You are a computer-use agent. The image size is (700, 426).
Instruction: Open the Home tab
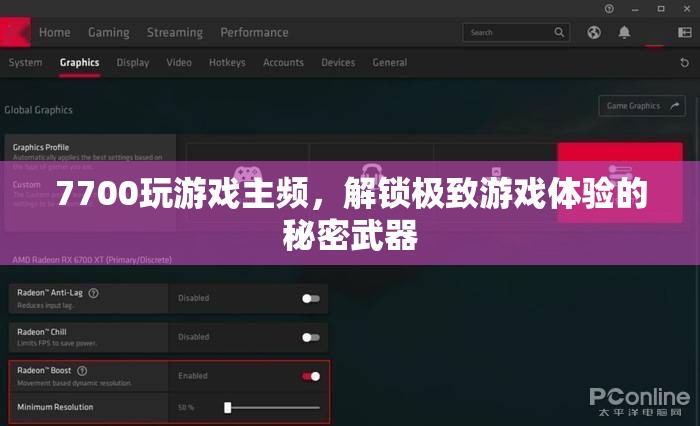[x=54, y=33]
